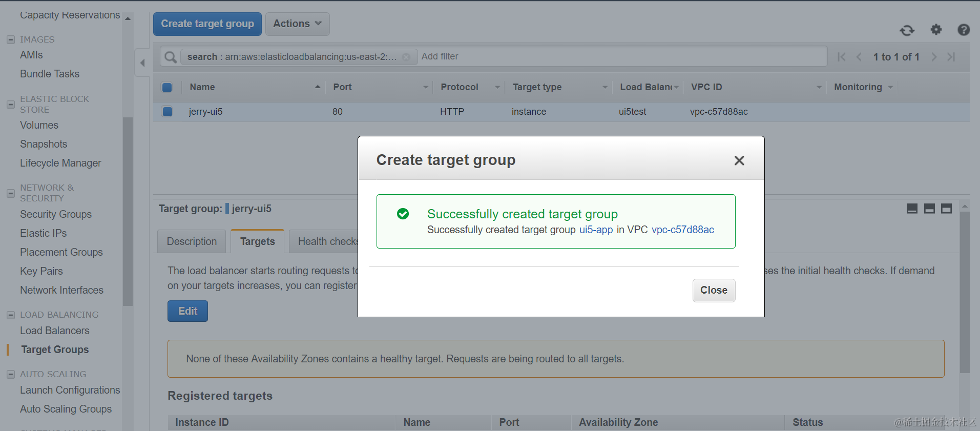The height and width of the screenshot is (431, 980).
Task: Close the Create target group dialog with X
Action: click(739, 160)
